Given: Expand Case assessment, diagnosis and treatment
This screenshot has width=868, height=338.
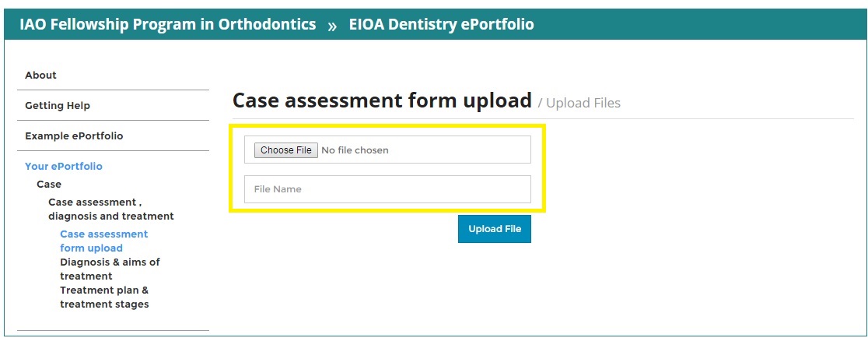Looking at the screenshot, I should 110,209.
